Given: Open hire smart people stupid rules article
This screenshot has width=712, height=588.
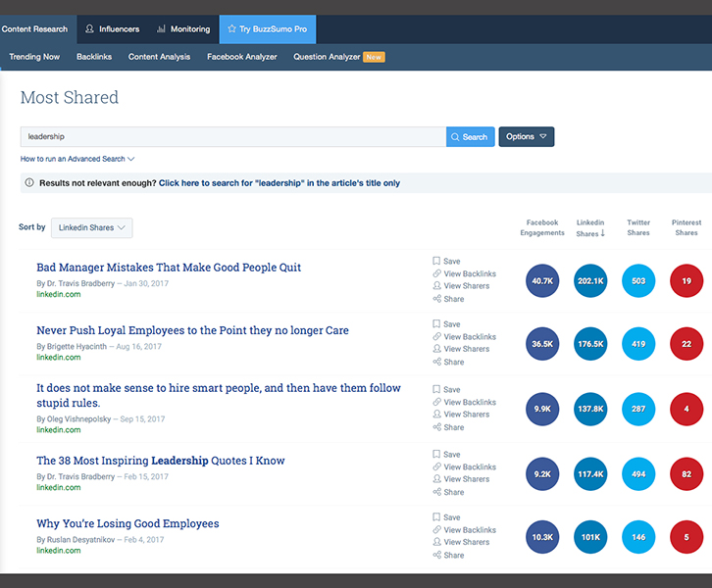Looking at the screenshot, I should [x=219, y=395].
